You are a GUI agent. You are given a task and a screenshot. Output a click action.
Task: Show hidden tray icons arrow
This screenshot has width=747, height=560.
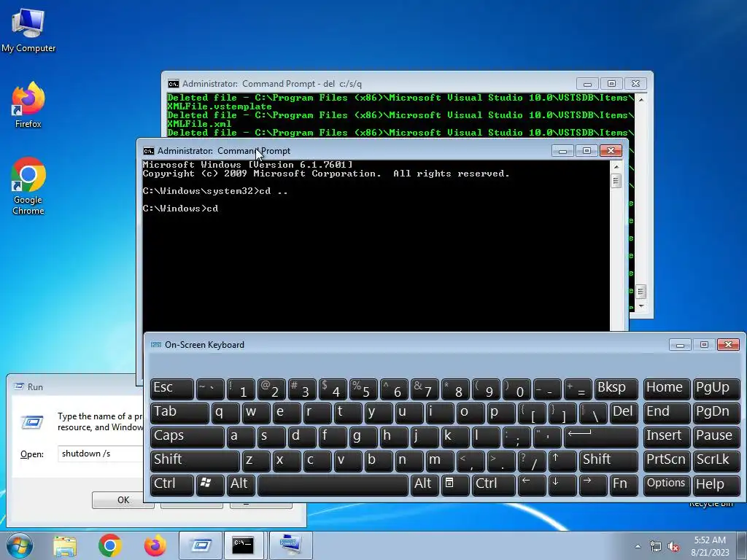(638, 546)
